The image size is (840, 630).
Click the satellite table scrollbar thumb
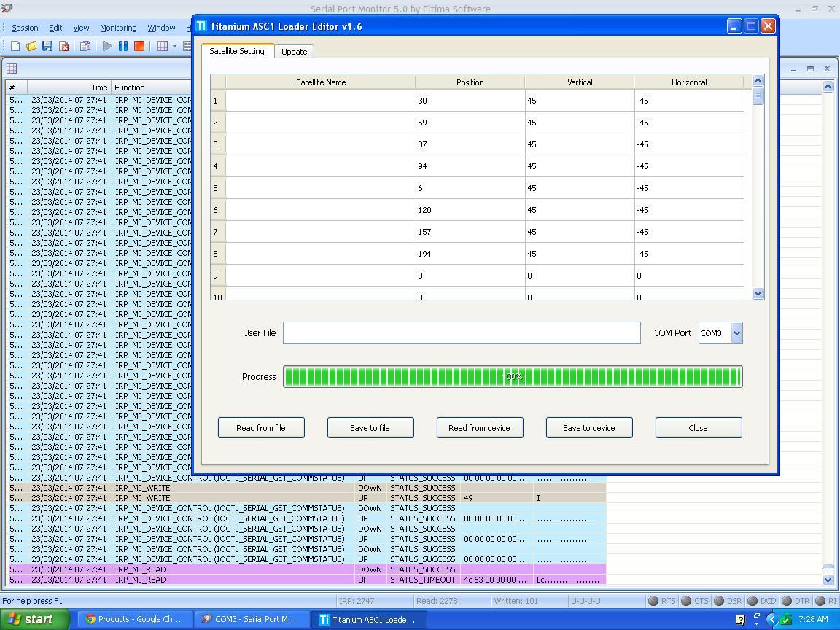(x=758, y=96)
